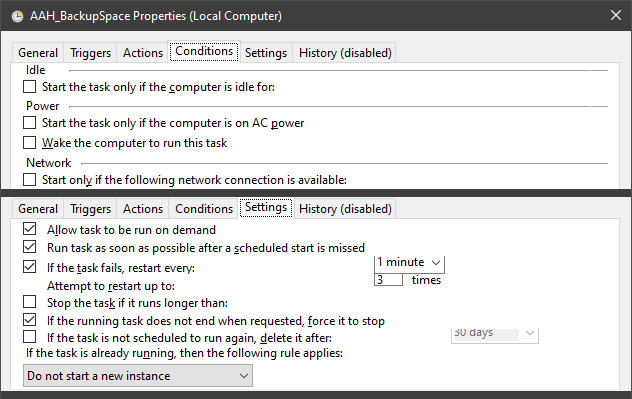Check start only on AC power option
The height and width of the screenshot is (399, 632).
pos(29,123)
